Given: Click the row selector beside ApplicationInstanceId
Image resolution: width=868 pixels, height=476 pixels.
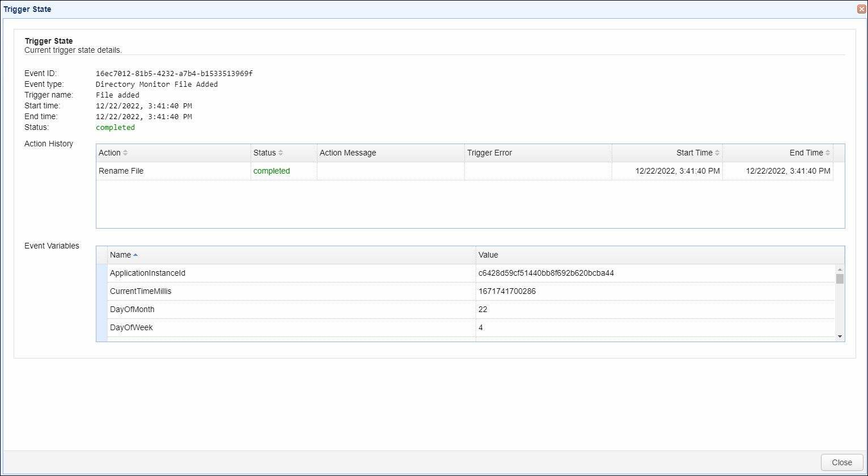Looking at the screenshot, I should tap(101, 273).
